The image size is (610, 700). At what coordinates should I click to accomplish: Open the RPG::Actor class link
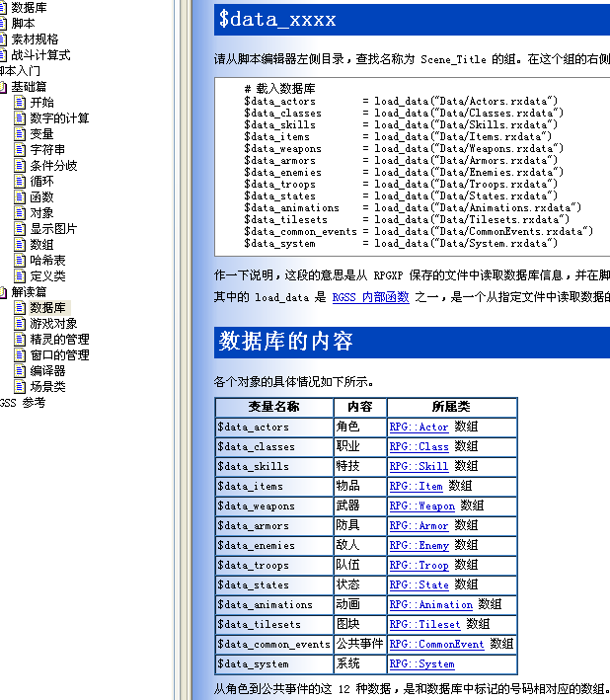click(x=419, y=427)
